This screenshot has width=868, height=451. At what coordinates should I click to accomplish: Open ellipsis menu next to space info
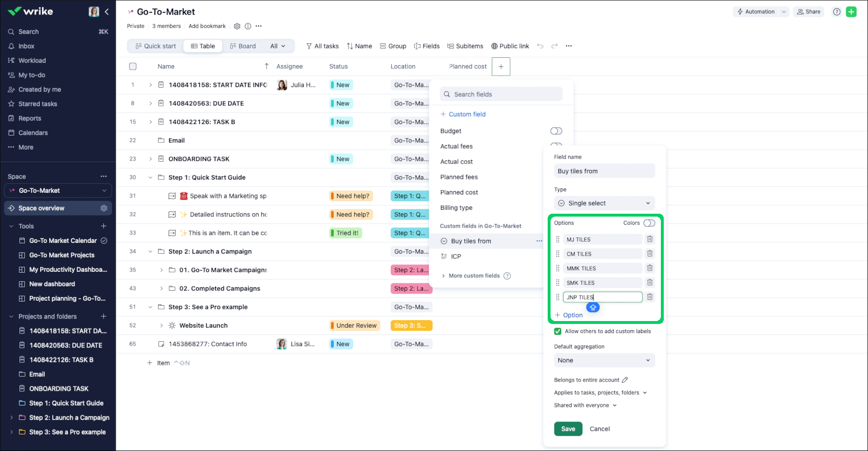click(259, 26)
